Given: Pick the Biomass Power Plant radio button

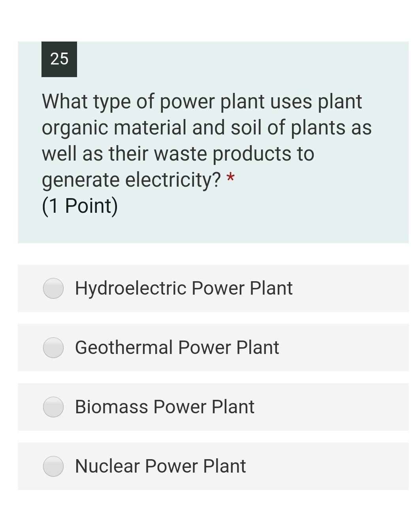Looking at the screenshot, I should (x=53, y=407).
